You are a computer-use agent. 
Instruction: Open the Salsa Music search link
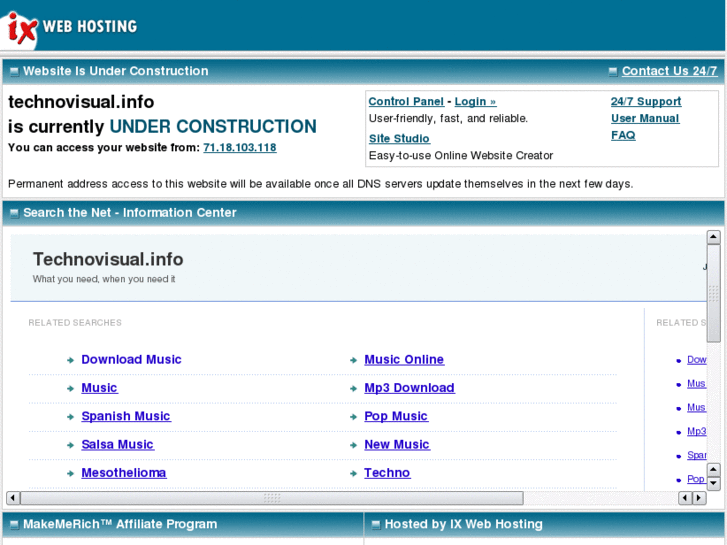click(x=117, y=444)
